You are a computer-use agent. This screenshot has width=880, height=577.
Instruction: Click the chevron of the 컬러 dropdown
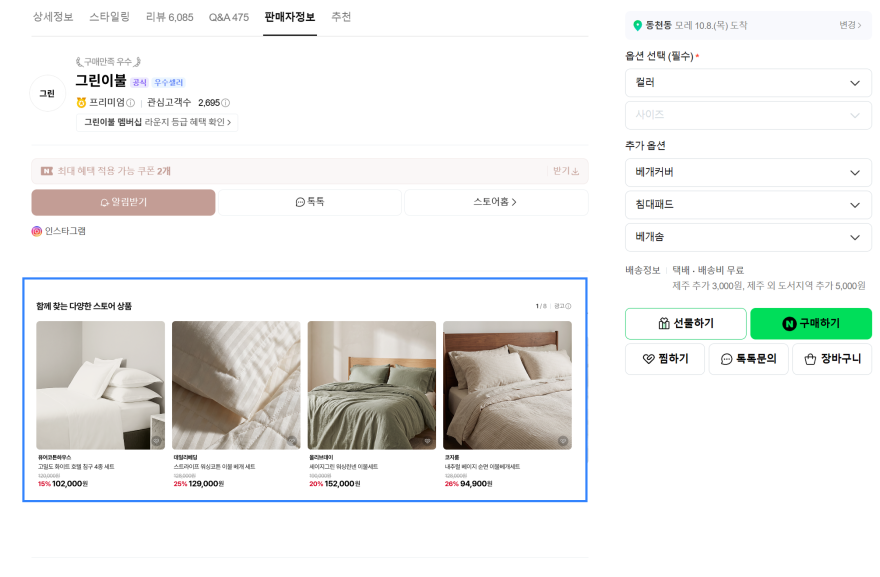pyautogui.click(x=855, y=83)
